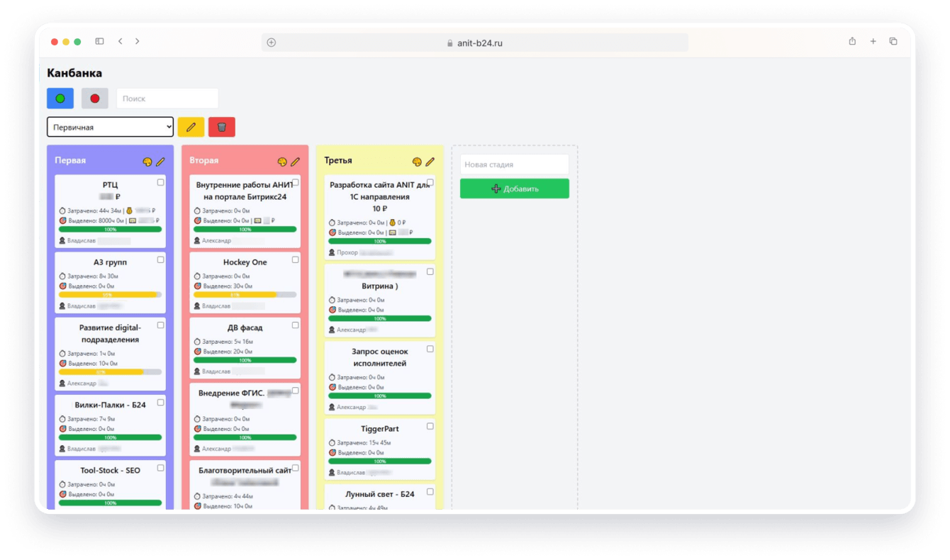Click the Новая стадия input field
Image resolution: width=950 pixels, height=560 pixels.
click(x=515, y=164)
